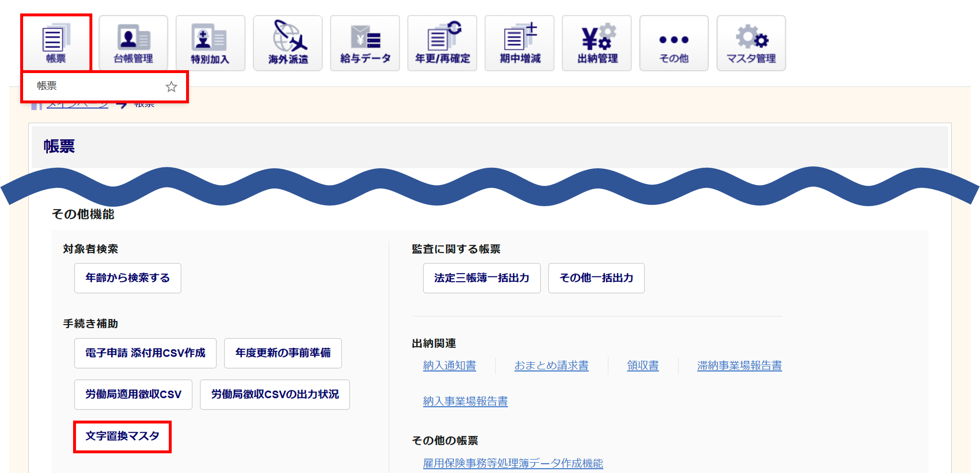Click the その他機能 section title
This screenshot has width=980, height=473.
tap(83, 214)
